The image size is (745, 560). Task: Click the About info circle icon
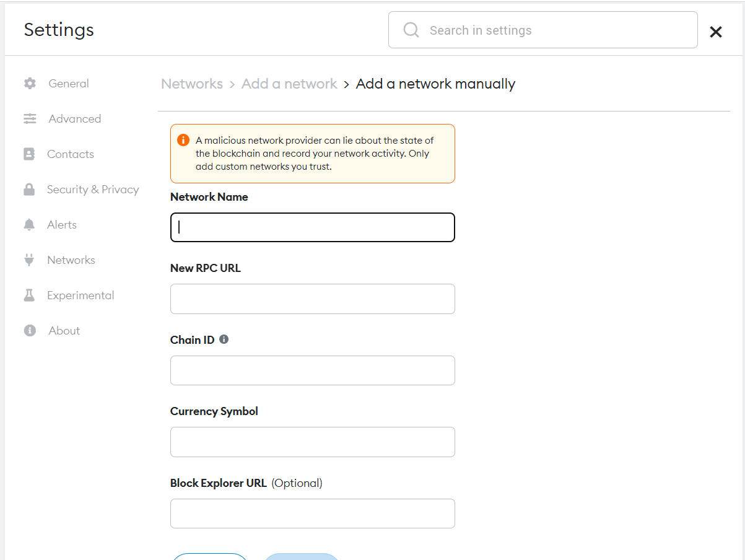[30, 330]
